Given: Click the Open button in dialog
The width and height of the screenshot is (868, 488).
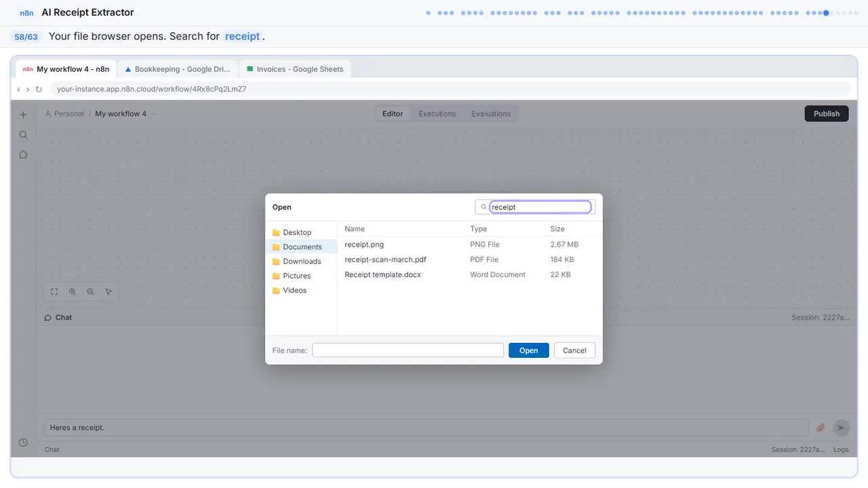Looking at the screenshot, I should (x=528, y=350).
